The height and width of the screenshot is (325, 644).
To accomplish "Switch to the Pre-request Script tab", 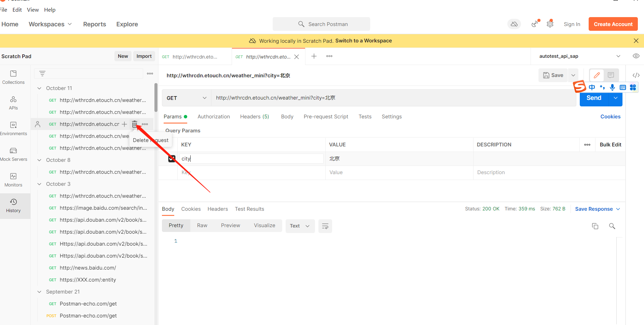I will (x=326, y=117).
